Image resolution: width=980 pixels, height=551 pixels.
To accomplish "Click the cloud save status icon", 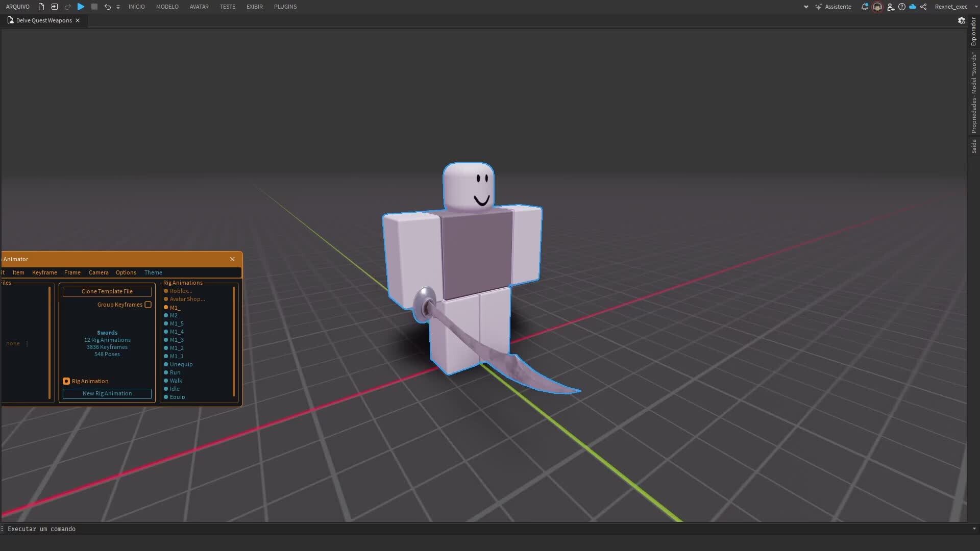I will [913, 7].
